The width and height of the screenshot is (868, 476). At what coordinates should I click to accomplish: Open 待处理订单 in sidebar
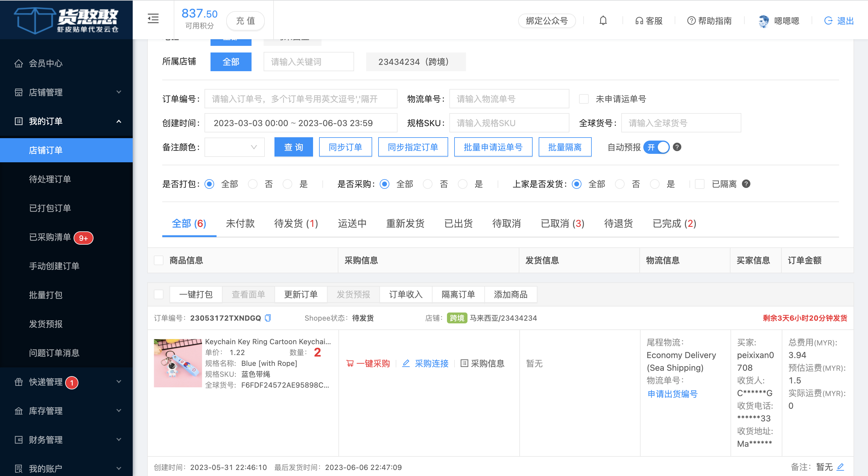pyautogui.click(x=50, y=179)
